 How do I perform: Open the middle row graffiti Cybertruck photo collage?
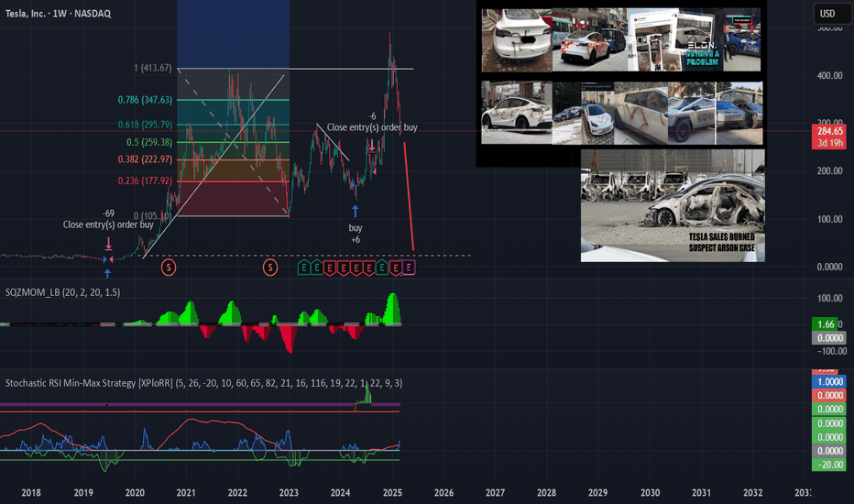point(622,114)
